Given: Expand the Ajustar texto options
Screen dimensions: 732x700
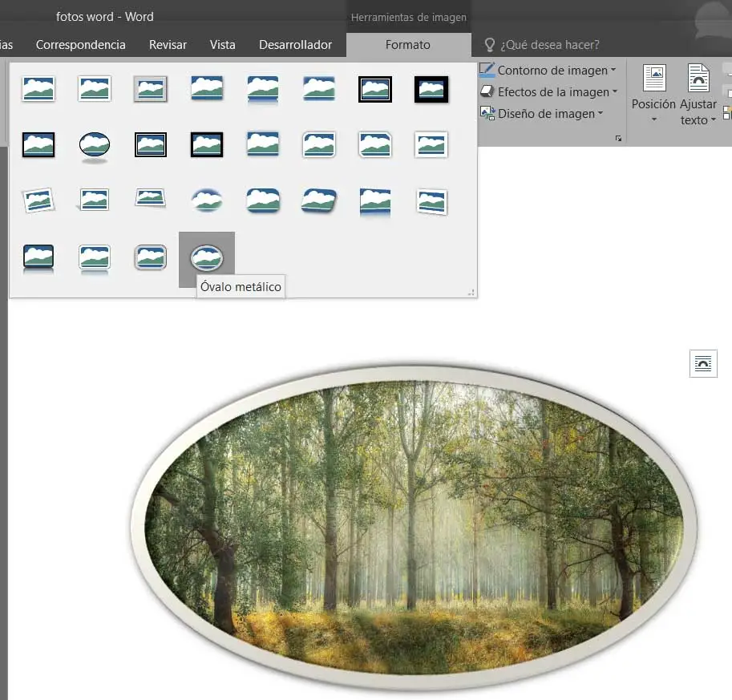Looking at the screenshot, I should [698, 94].
